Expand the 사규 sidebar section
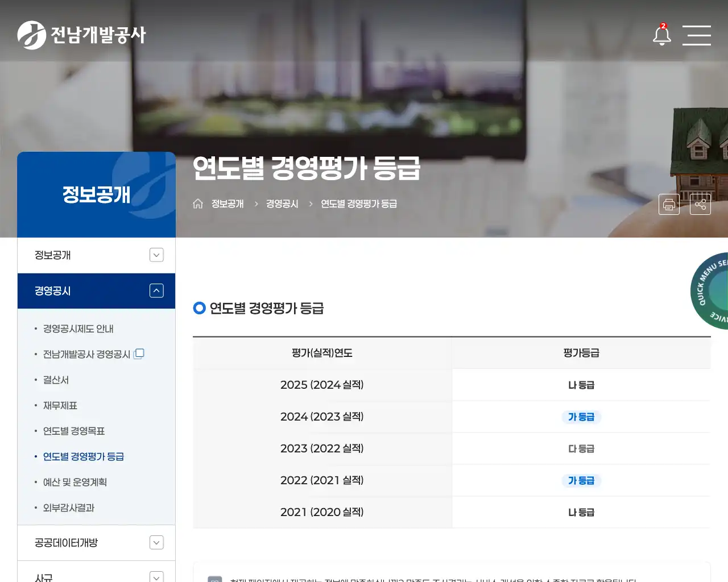This screenshot has height=582, width=728. (156, 577)
